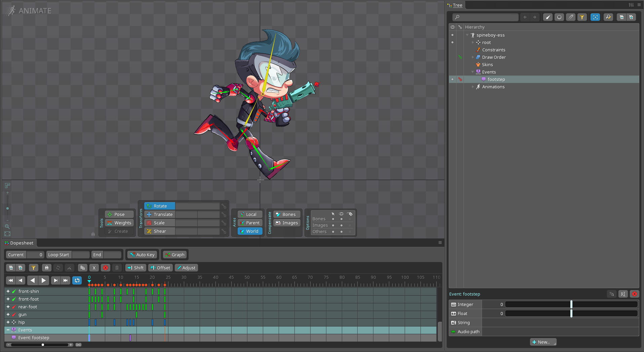
Task: Expand the root bone node
Action: coord(473,42)
